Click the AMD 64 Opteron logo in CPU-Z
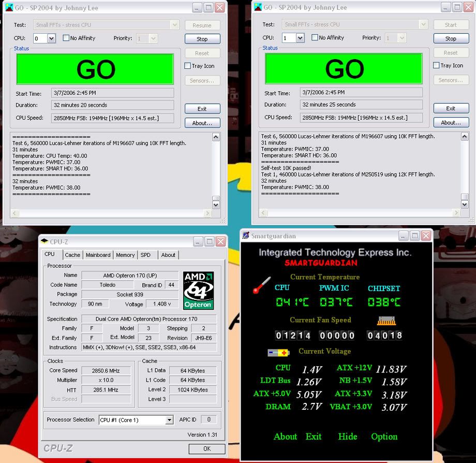This screenshot has width=476, height=463. pos(198,291)
